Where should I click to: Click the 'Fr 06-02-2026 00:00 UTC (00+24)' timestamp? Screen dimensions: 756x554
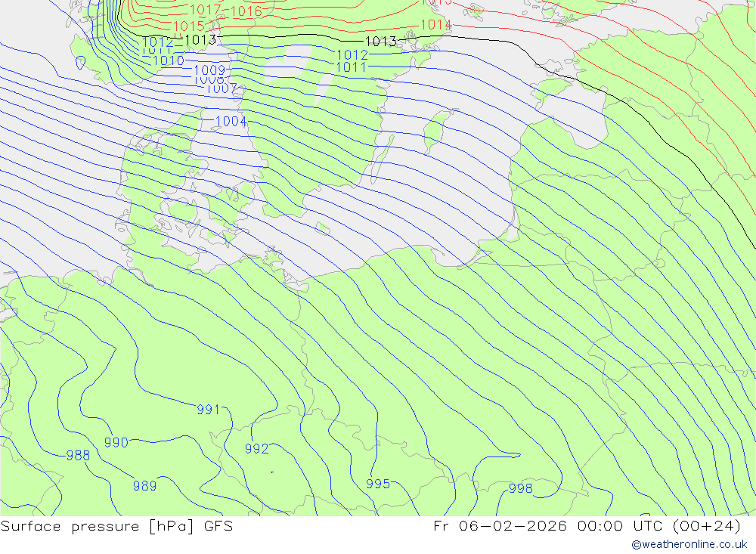pos(587,526)
